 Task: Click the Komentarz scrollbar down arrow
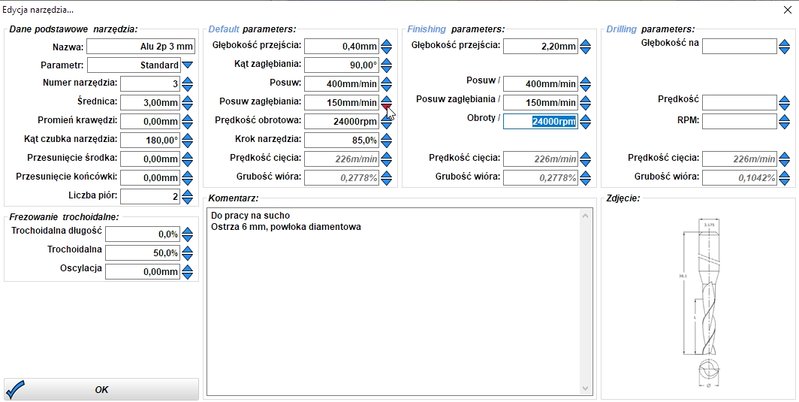585,388
